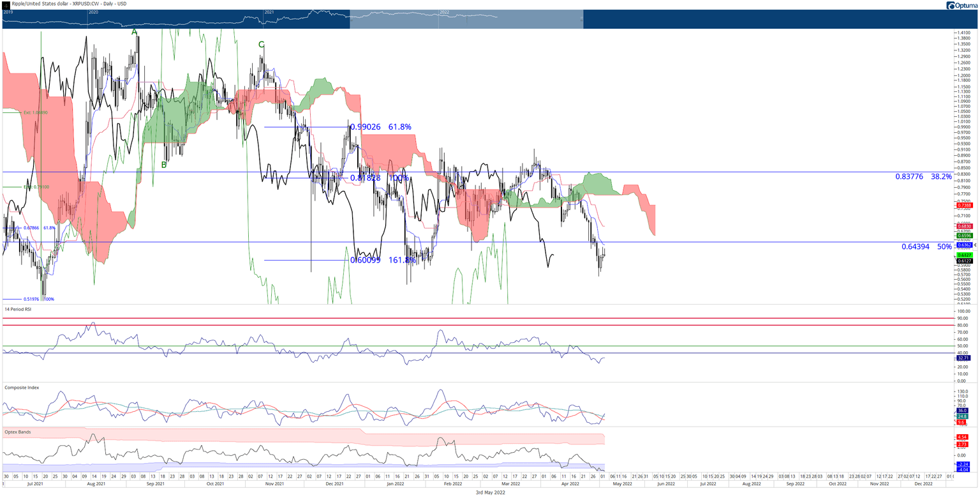The height and width of the screenshot is (500, 980).
Task: Jump to 2020 in the overview navigator
Action: [x=93, y=12]
